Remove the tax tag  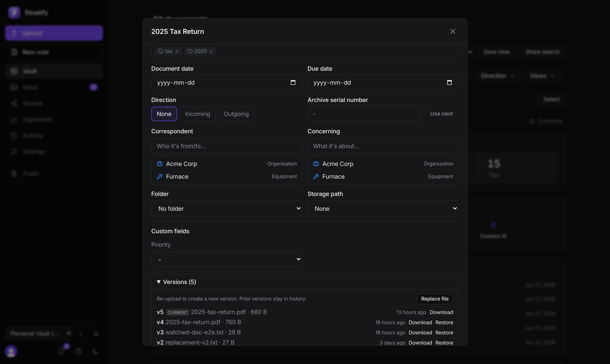176,51
